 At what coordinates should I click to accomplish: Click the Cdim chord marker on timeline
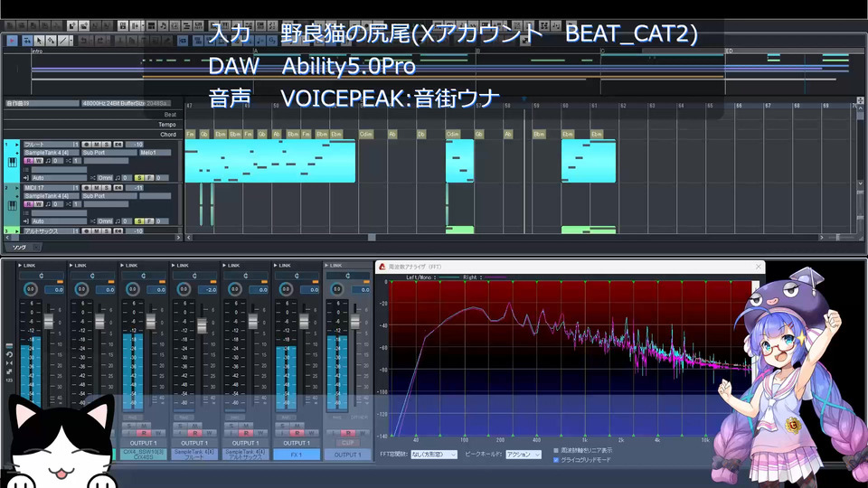click(365, 135)
